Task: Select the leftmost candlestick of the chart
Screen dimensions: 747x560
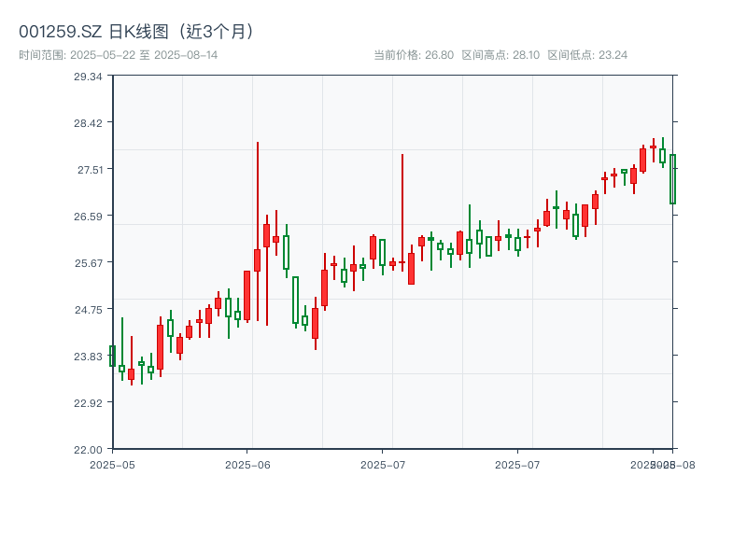Action: tap(112, 356)
